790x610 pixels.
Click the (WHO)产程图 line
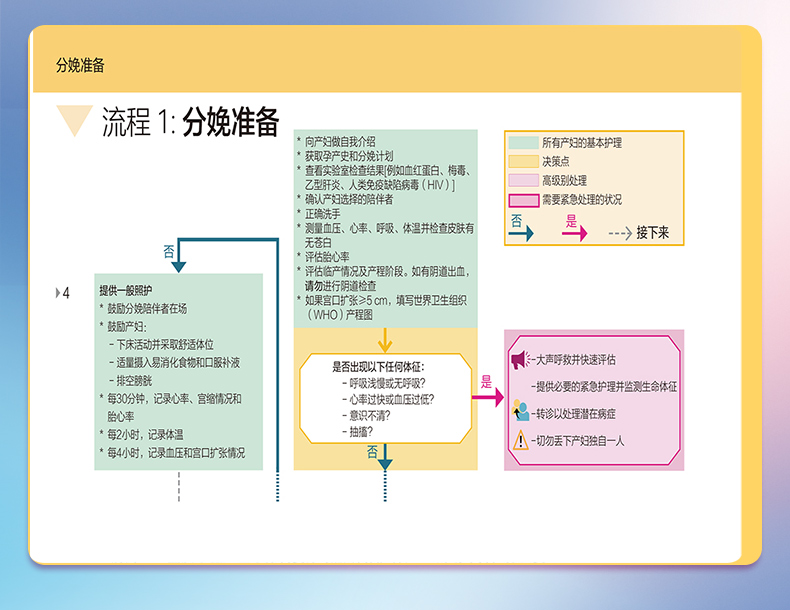pyautogui.click(x=340, y=315)
